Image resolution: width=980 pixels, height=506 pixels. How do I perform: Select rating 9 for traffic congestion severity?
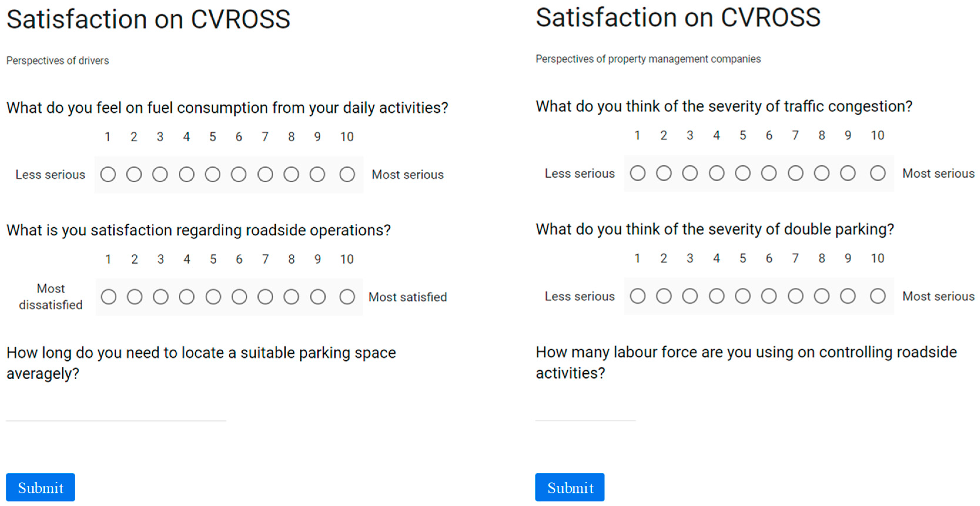pos(848,173)
